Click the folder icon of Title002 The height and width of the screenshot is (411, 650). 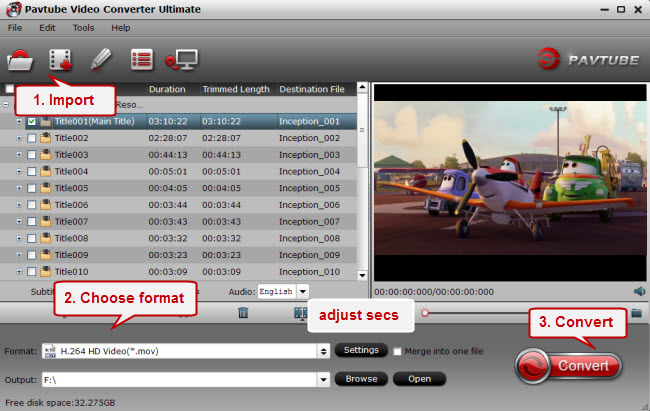pos(46,138)
